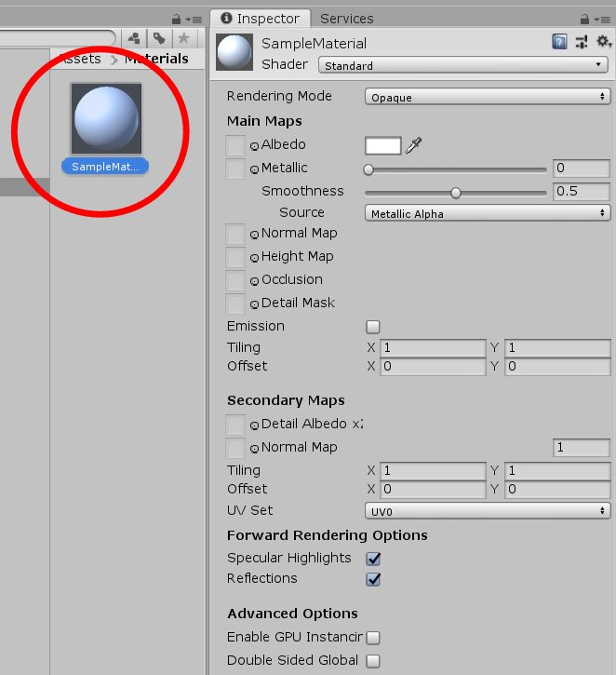Image resolution: width=616 pixels, height=675 pixels.
Task: Click the Detail Mask texture slot
Action: (235, 304)
